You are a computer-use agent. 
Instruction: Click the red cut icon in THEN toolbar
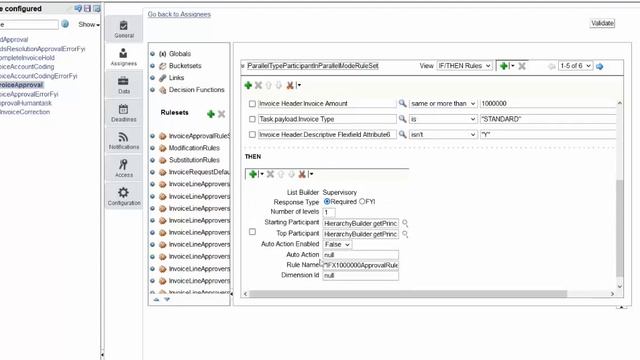click(302, 174)
